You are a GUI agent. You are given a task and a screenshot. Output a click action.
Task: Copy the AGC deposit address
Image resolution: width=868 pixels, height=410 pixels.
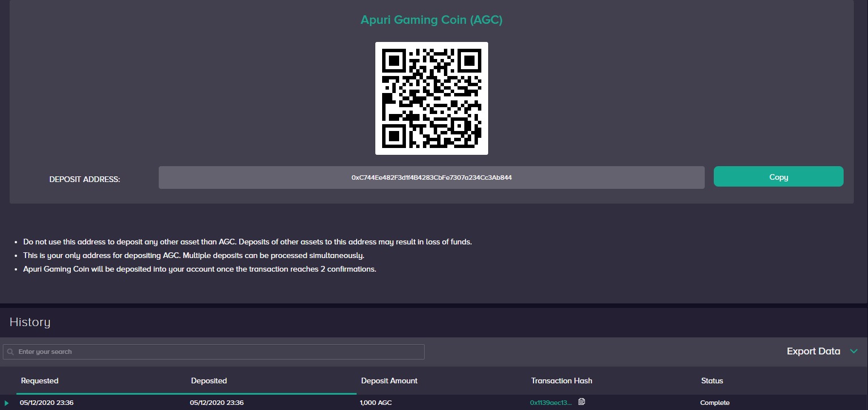[778, 176]
